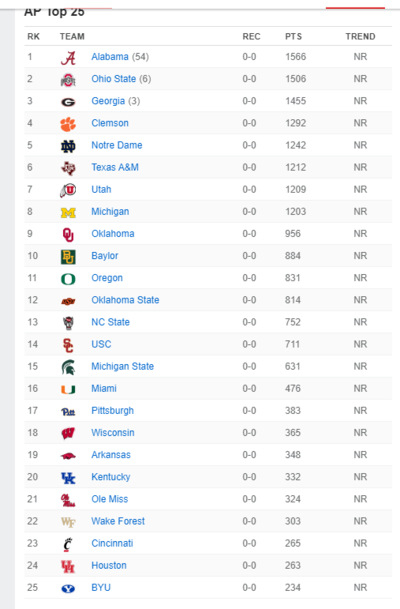Open the Houston team link
Screen dimensions: 400x609
[x=109, y=566]
